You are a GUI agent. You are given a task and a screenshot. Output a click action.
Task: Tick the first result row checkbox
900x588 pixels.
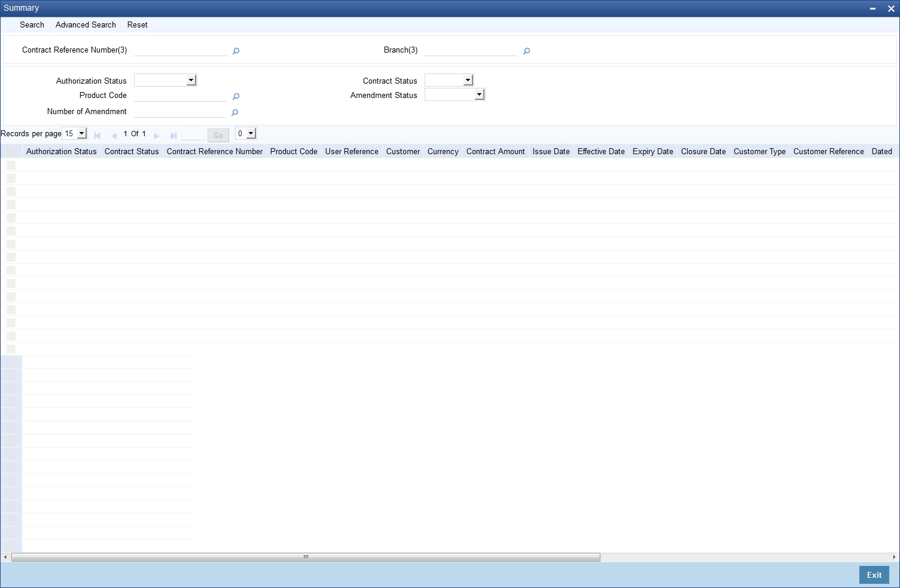(11, 165)
